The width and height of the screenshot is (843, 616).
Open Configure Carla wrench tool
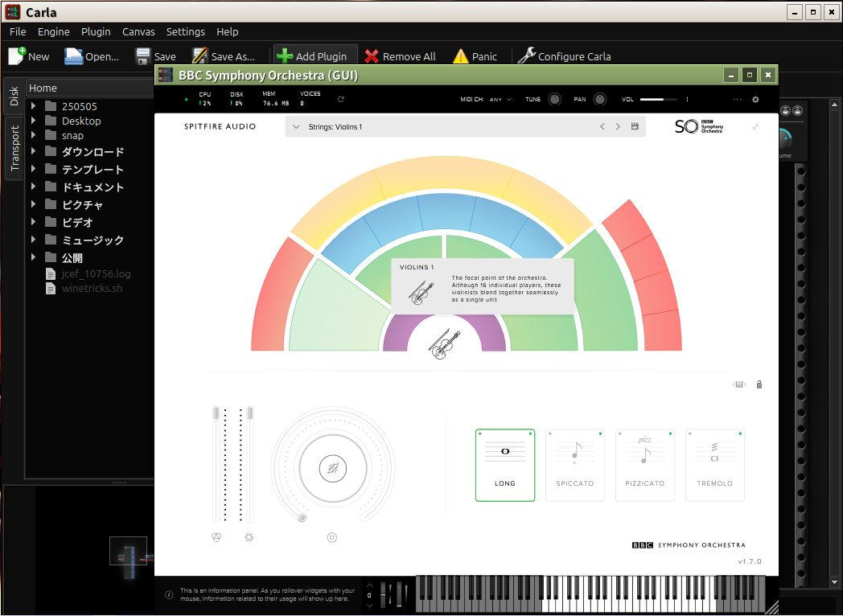tap(565, 56)
